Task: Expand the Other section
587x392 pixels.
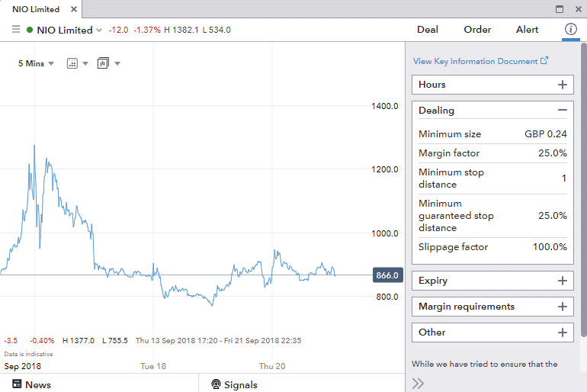Action: (563, 333)
